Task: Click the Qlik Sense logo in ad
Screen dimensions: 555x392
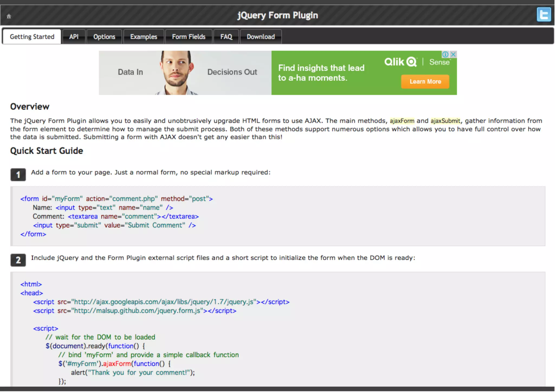Action: [417, 62]
